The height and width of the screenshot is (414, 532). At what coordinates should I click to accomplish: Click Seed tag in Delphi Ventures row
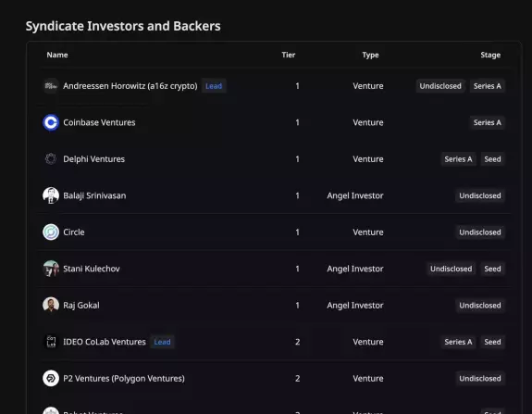click(492, 159)
